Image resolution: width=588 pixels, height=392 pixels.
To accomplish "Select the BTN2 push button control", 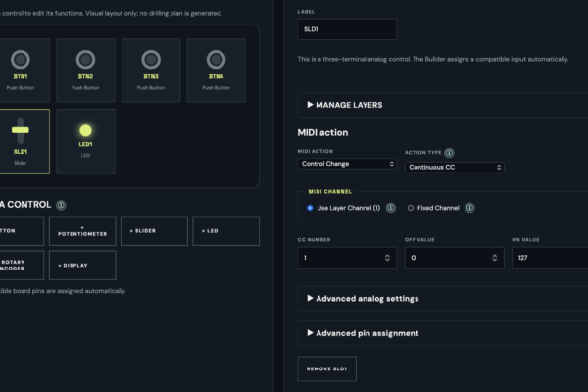I will tap(85, 71).
